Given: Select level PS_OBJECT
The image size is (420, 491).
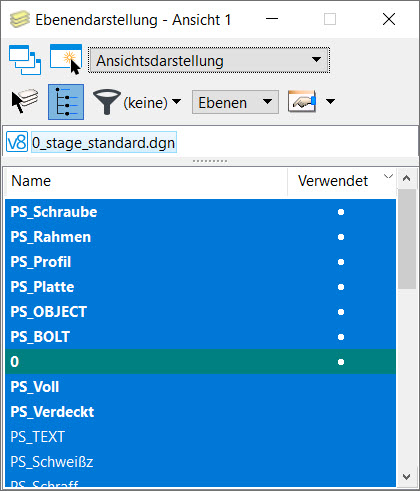Looking at the screenshot, I should click(200, 312).
